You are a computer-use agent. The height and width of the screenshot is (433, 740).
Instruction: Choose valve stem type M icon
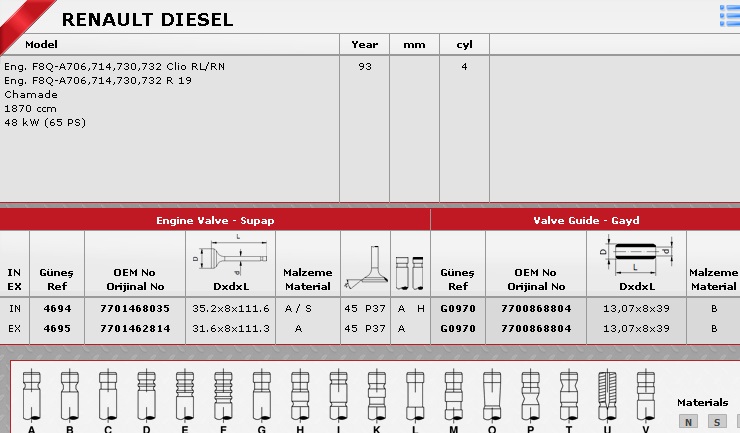point(453,395)
